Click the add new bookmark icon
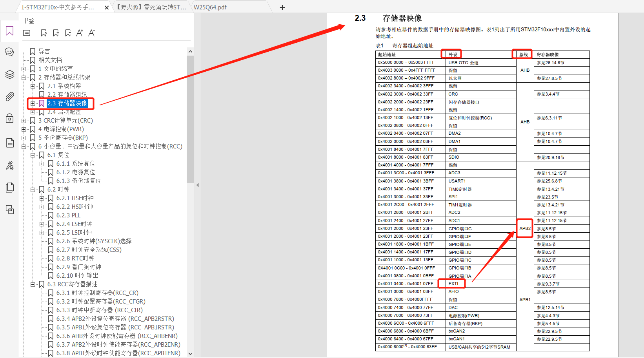The image size is (644, 358). point(56,33)
